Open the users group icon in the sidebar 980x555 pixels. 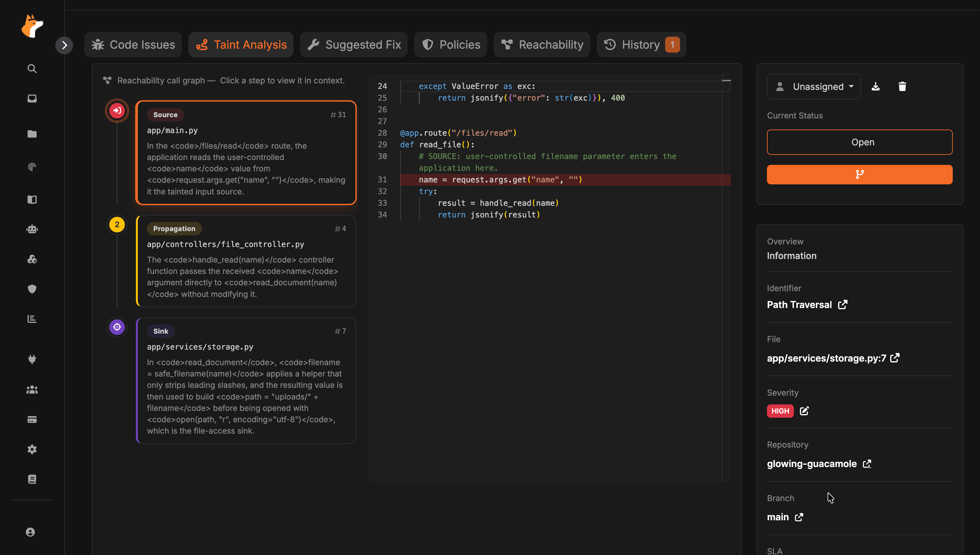coord(32,389)
